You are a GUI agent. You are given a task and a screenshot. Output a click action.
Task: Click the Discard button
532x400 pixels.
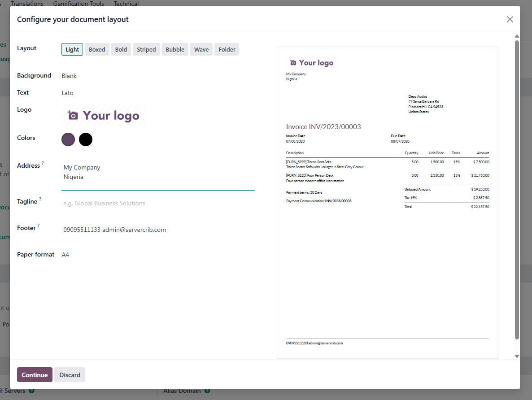click(x=70, y=375)
